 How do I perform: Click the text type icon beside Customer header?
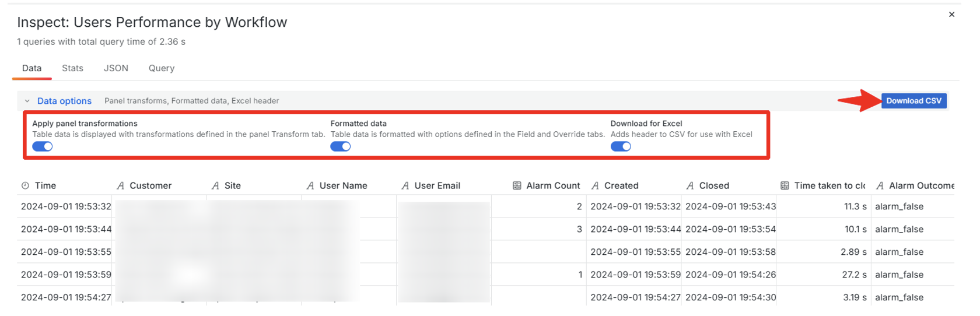pos(120,185)
